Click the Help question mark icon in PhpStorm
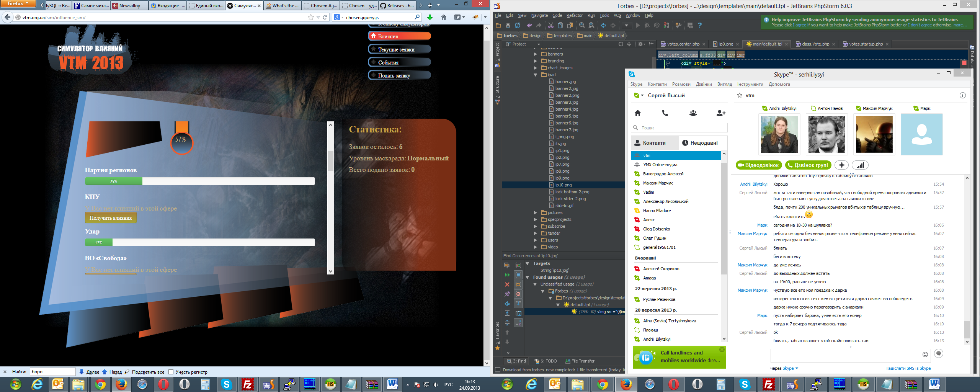980x392 pixels. click(700, 25)
